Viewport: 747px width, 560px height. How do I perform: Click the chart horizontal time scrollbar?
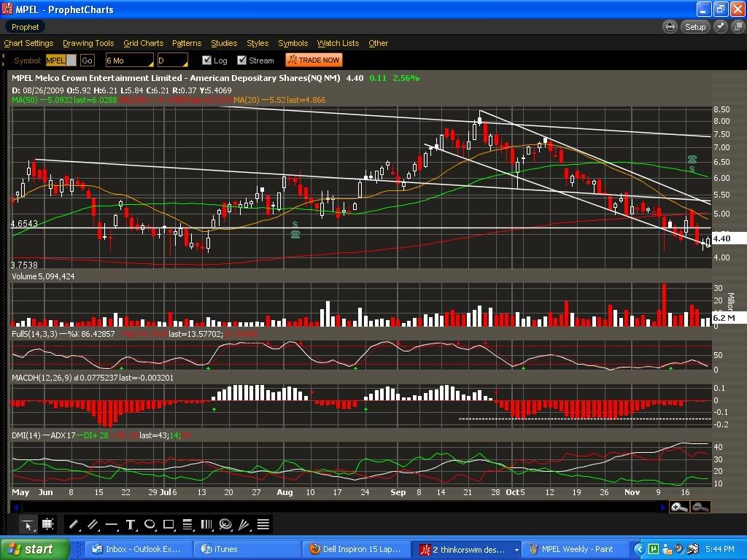pos(339,507)
